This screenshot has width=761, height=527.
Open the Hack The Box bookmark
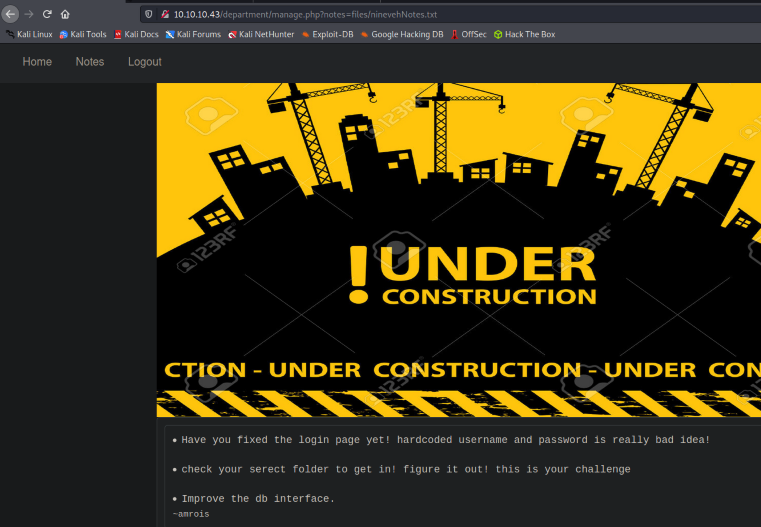point(524,34)
